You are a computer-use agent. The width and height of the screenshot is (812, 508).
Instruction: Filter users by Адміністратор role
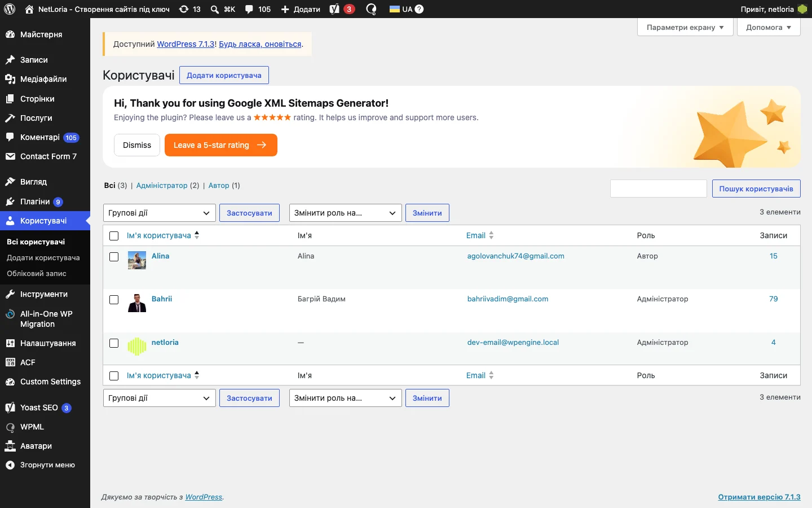pos(162,185)
